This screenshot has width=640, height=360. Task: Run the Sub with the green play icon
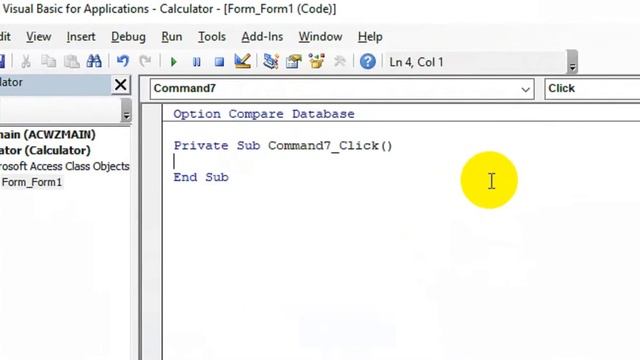(x=173, y=62)
